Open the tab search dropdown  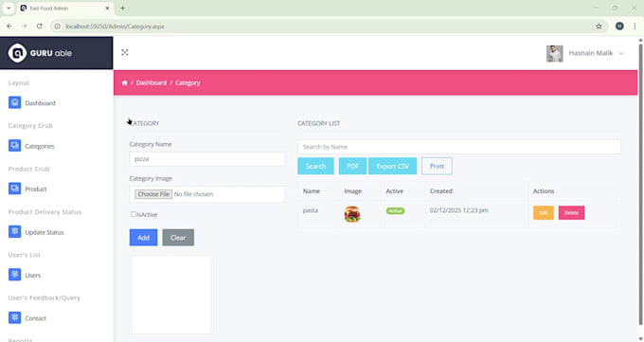(x=9, y=8)
